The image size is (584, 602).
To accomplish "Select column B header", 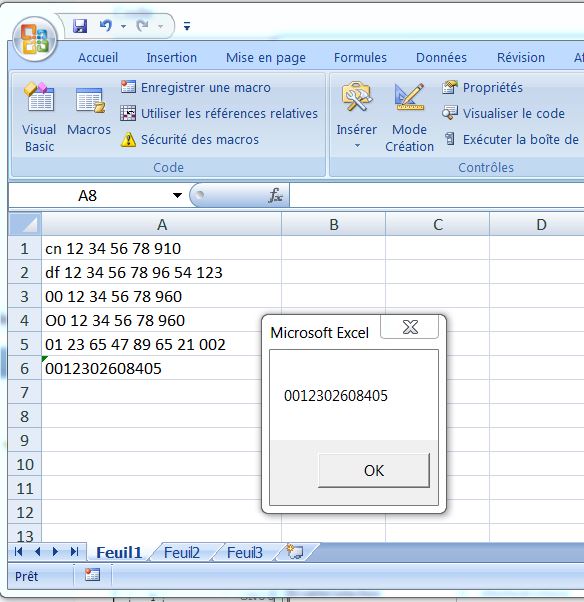I will coord(334,225).
